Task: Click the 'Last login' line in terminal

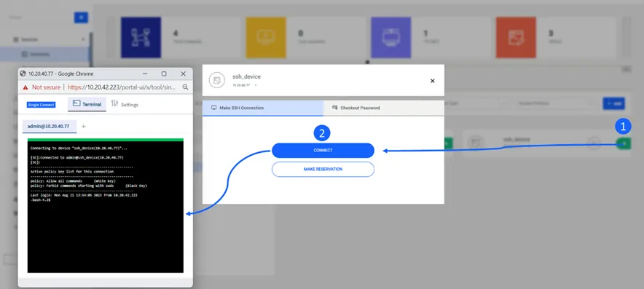Action: click(x=84, y=195)
